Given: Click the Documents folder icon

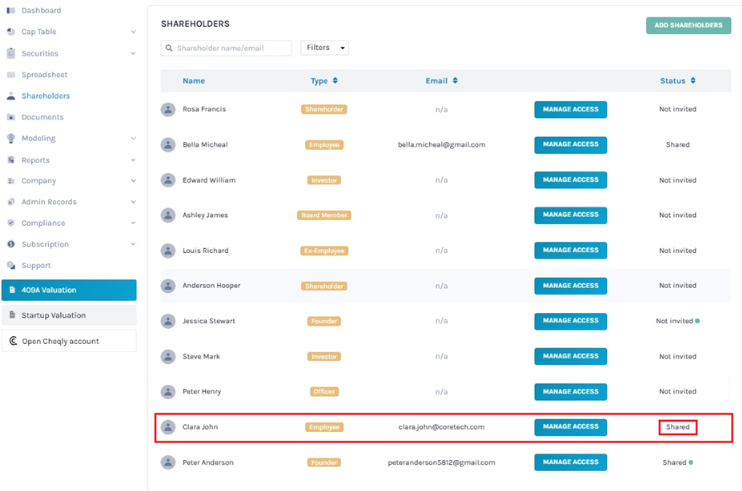Looking at the screenshot, I should pos(11,117).
